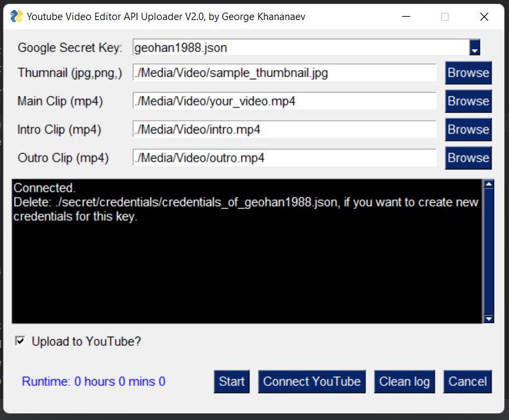Viewport: 509px width, 420px height.
Task: Minimize the Uploader window
Action: point(405,17)
